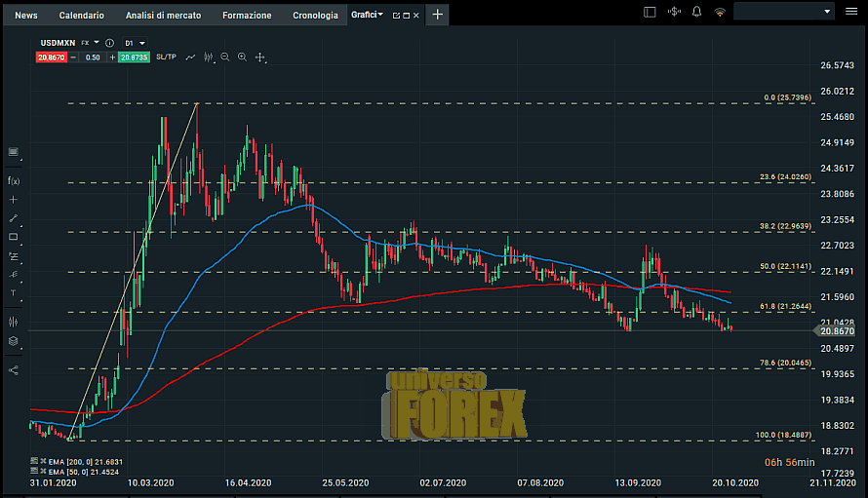Open the layers tool in sidebar
The height and width of the screenshot is (498, 868).
coord(14,341)
